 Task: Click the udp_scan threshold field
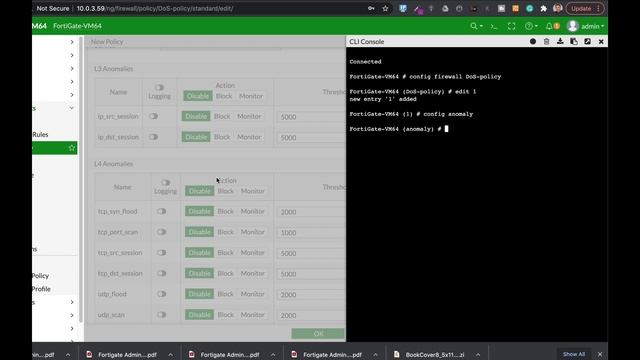click(x=311, y=315)
